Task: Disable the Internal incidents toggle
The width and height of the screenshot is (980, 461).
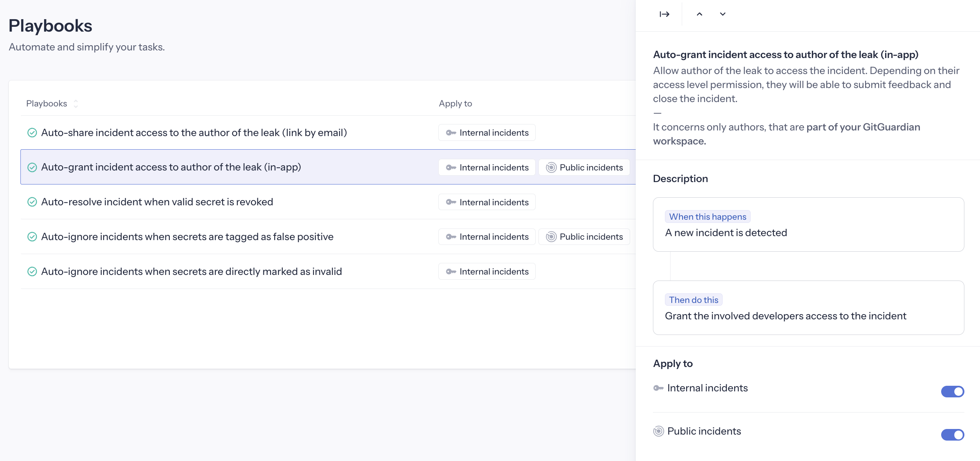Action: (x=953, y=391)
